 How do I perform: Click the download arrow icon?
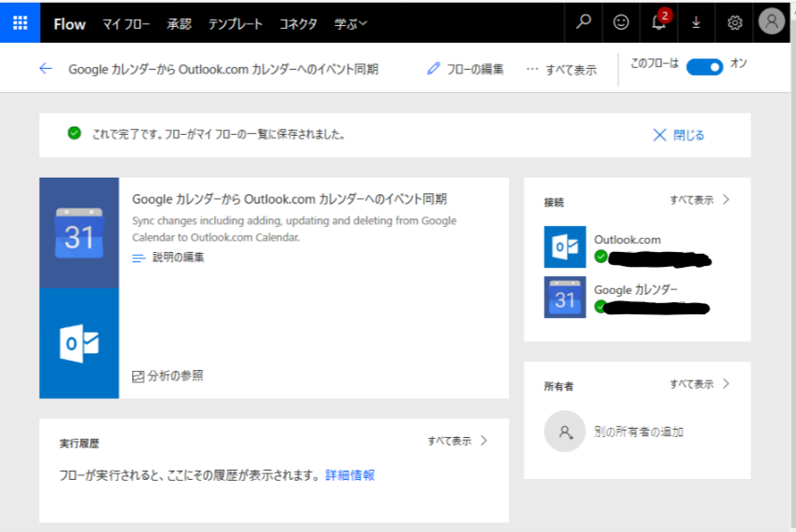tap(696, 22)
